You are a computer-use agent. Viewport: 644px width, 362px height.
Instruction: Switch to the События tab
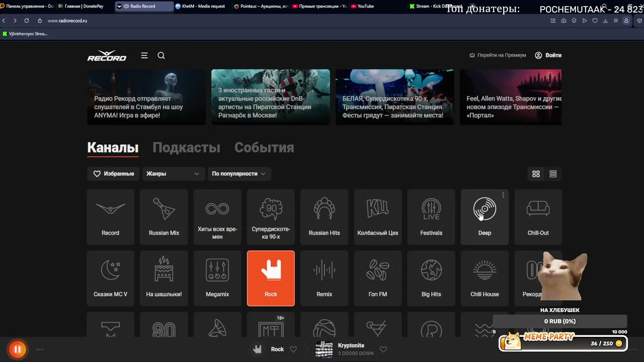click(x=264, y=147)
